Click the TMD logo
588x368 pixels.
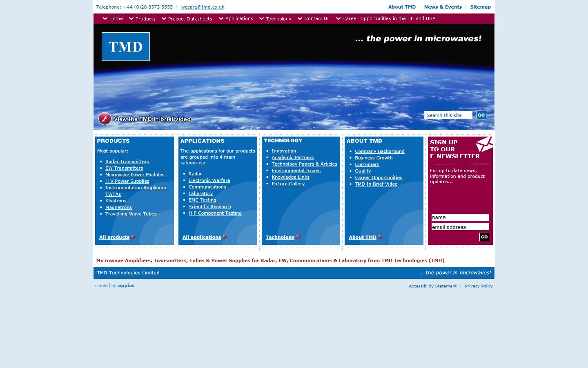point(126,47)
